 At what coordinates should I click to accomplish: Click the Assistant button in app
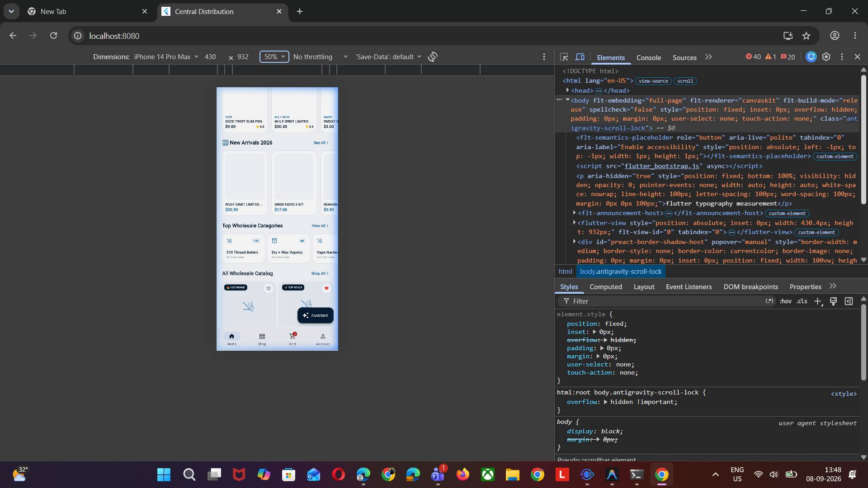pos(316,315)
